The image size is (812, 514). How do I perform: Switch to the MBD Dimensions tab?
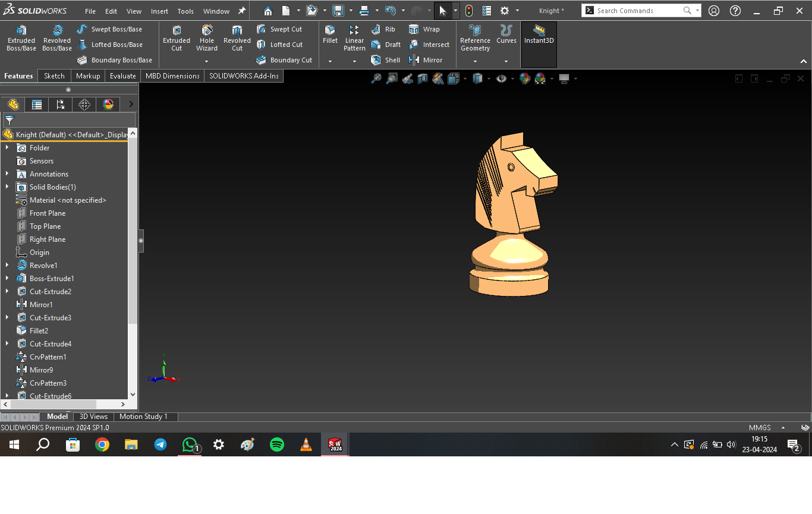click(x=172, y=75)
